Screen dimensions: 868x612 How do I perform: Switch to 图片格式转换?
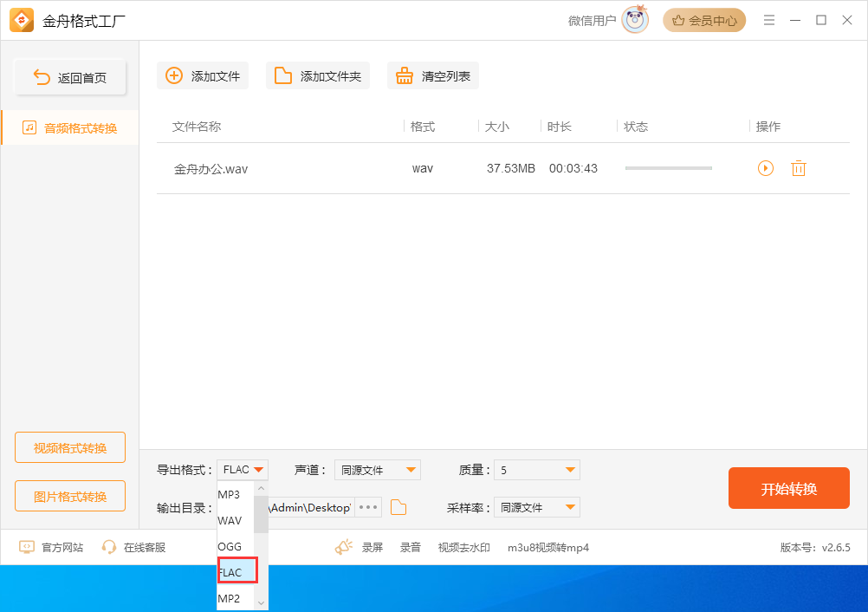tap(70, 496)
